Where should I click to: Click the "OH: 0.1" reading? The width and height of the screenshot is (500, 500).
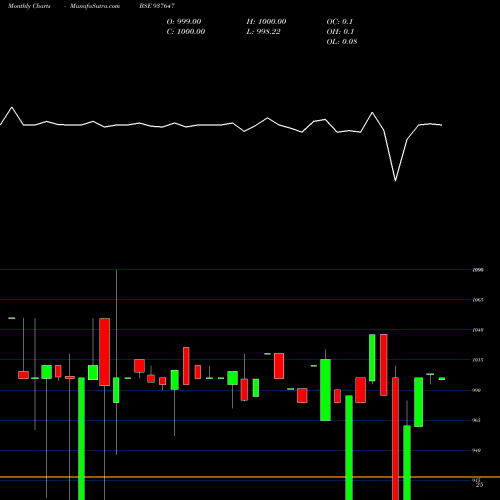[x=340, y=31]
